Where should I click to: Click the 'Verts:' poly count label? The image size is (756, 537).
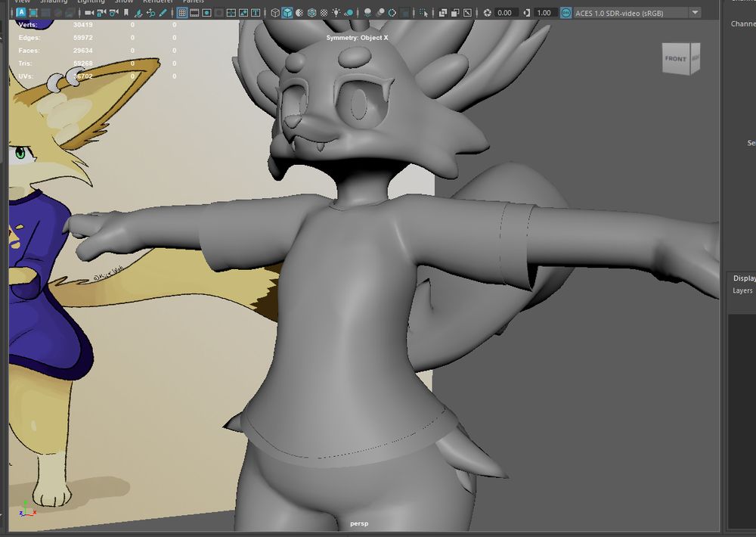[27, 25]
